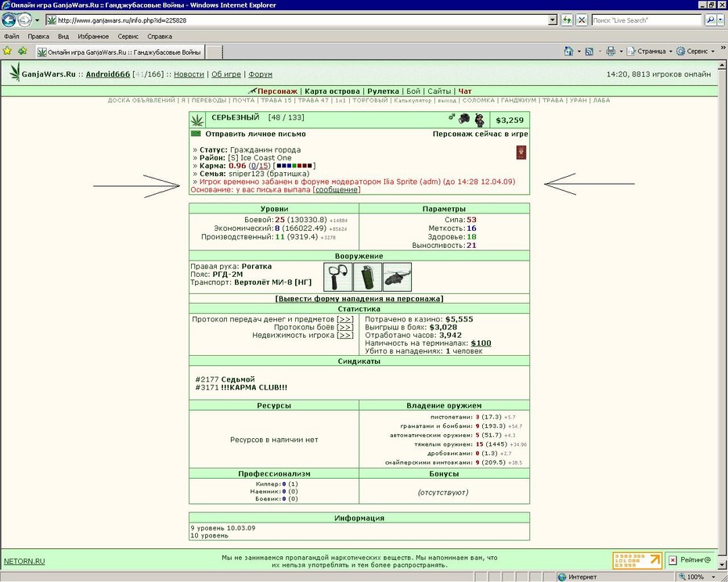The height and width of the screenshot is (582, 728).
Task: Click Вывести форму нападения на персонажа
Action: coord(359,298)
